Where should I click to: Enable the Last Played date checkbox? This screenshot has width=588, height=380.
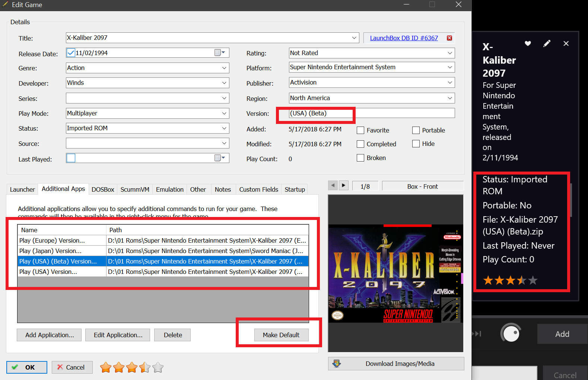pos(71,158)
